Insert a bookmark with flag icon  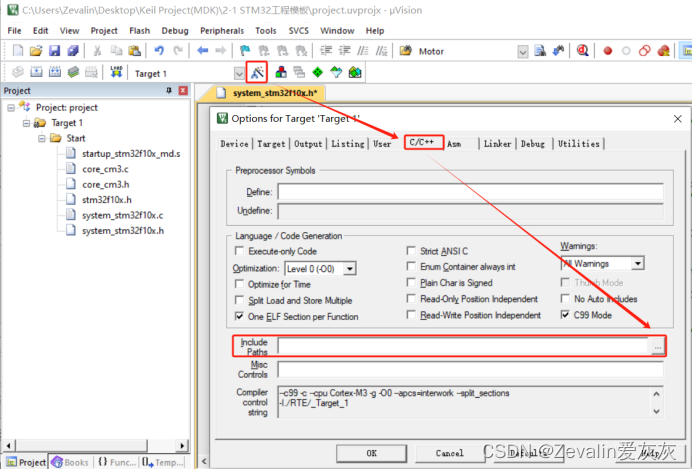pyautogui.click(x=244, y=51)
